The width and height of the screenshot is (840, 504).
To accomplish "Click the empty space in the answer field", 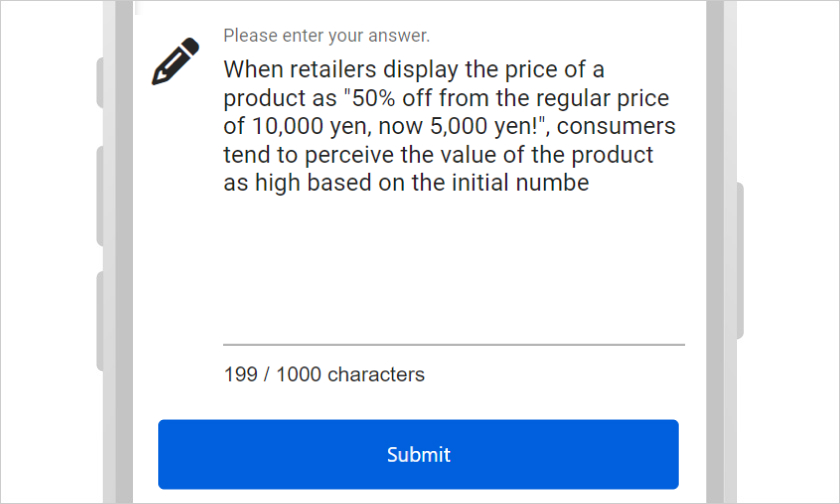I will (452, 268).
